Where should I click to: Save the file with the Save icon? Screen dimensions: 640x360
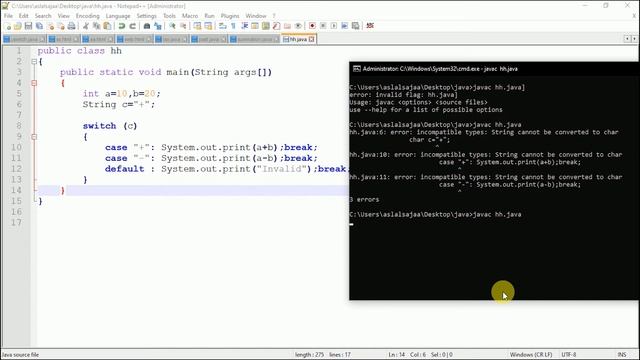tap(28, 26)
